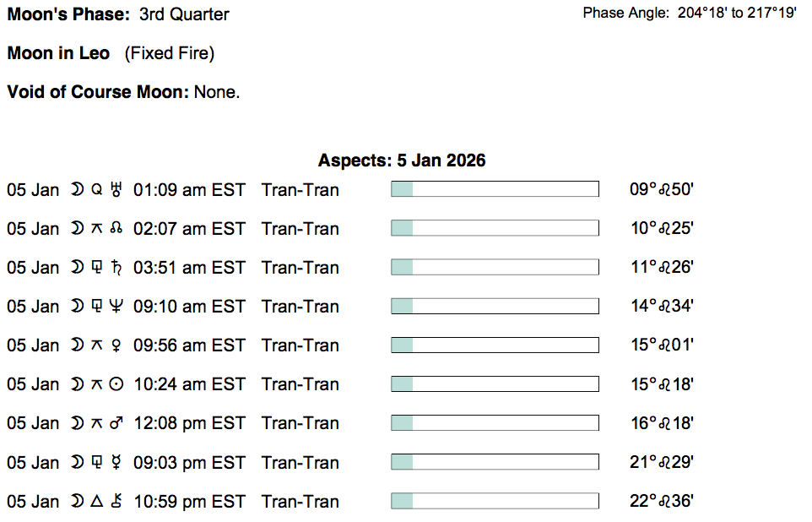Click the Uranus glyph in the 01:09 am aspect

click(x=116, y=190)
